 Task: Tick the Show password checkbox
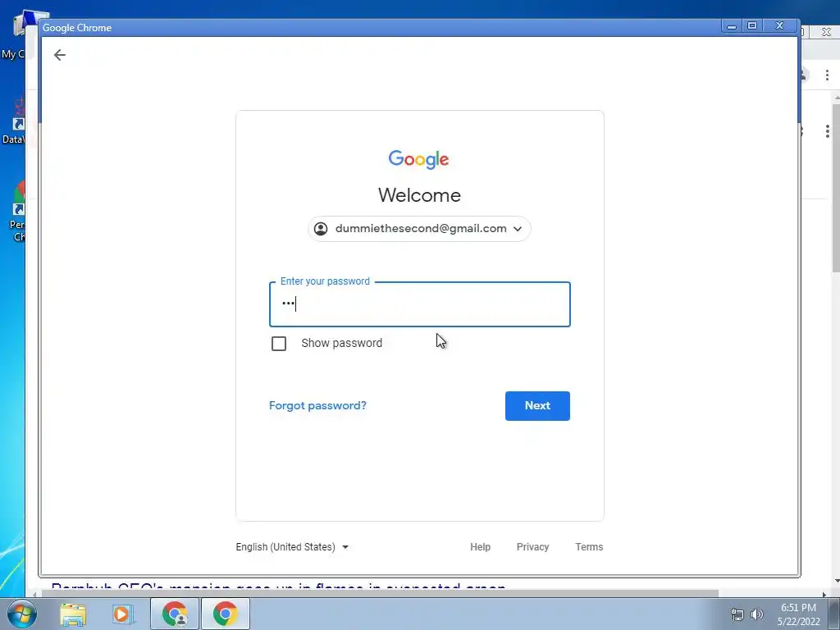pyautogui.click(x=279, y=344)
